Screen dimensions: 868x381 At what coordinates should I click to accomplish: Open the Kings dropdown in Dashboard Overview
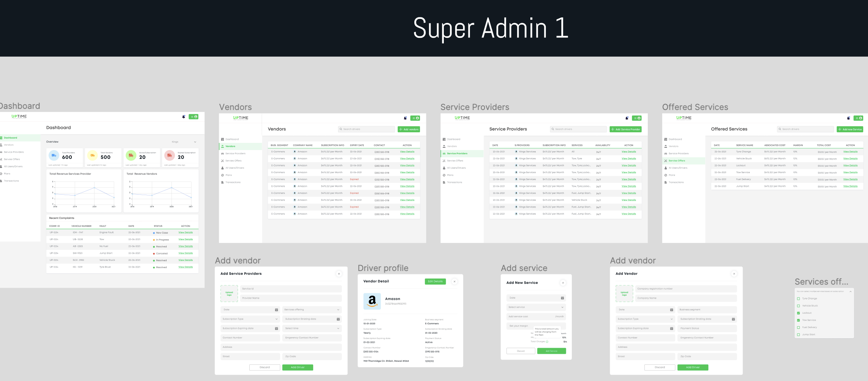pyautogui.click(x=184, y=142)
